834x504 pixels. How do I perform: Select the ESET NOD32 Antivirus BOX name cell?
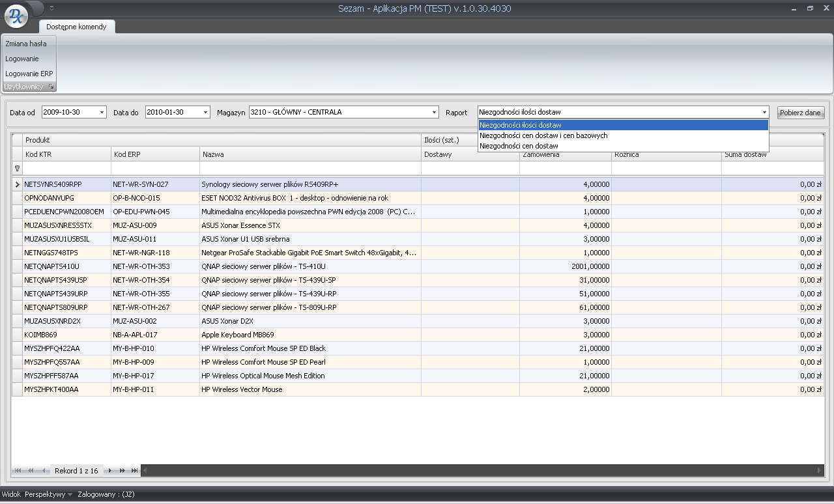pos(310,198)
